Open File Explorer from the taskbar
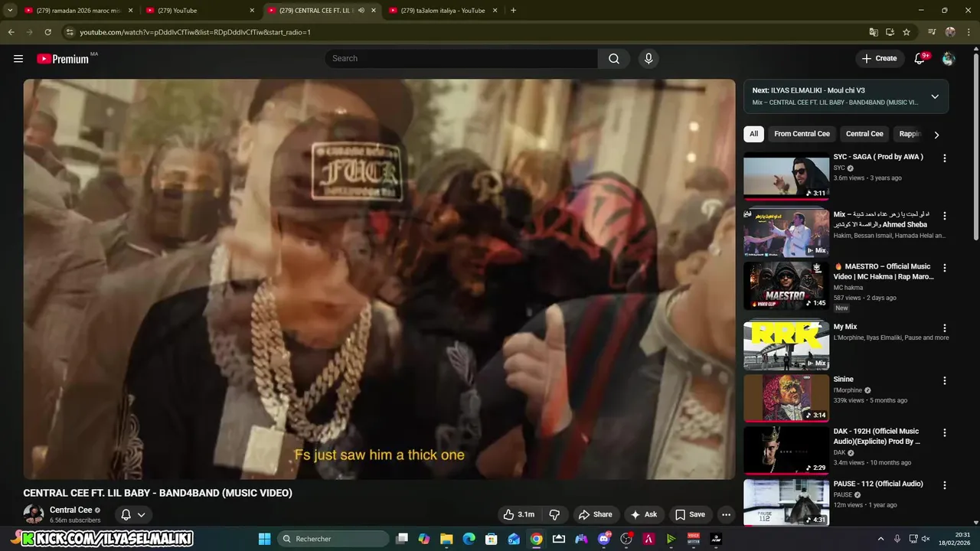Screen dimensions: 980x551 coord(446,539)
